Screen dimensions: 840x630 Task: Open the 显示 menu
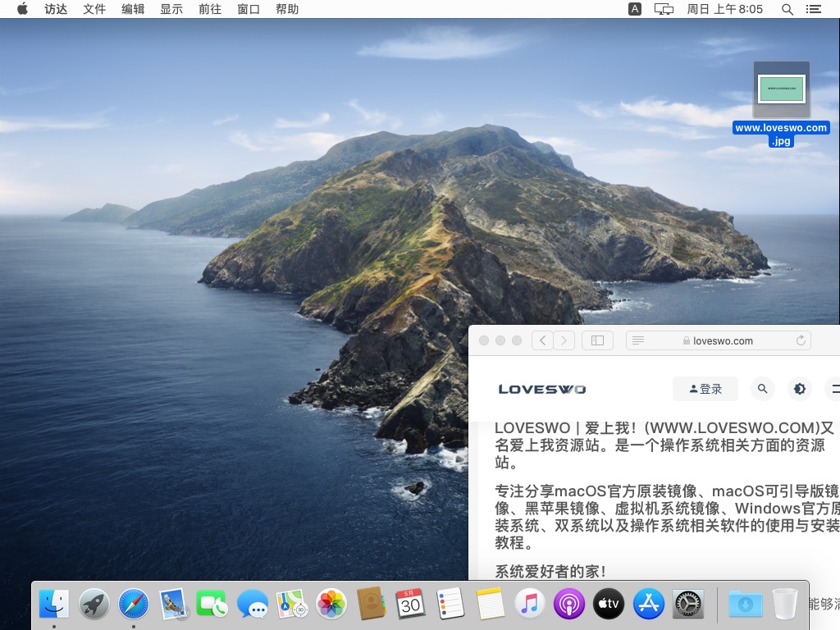click(x=171, y=9)
